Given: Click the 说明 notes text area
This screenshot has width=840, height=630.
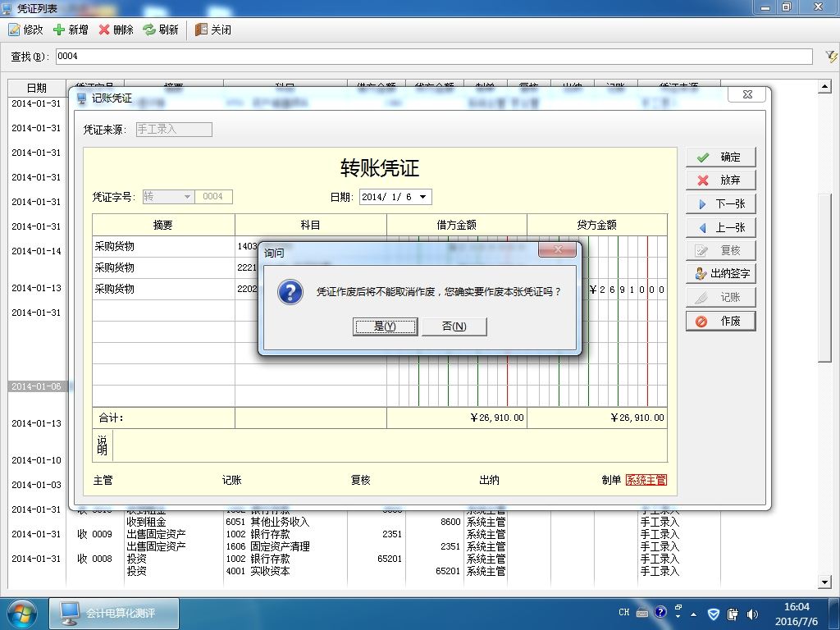Looking at the screenshot, I should point(390,445).
